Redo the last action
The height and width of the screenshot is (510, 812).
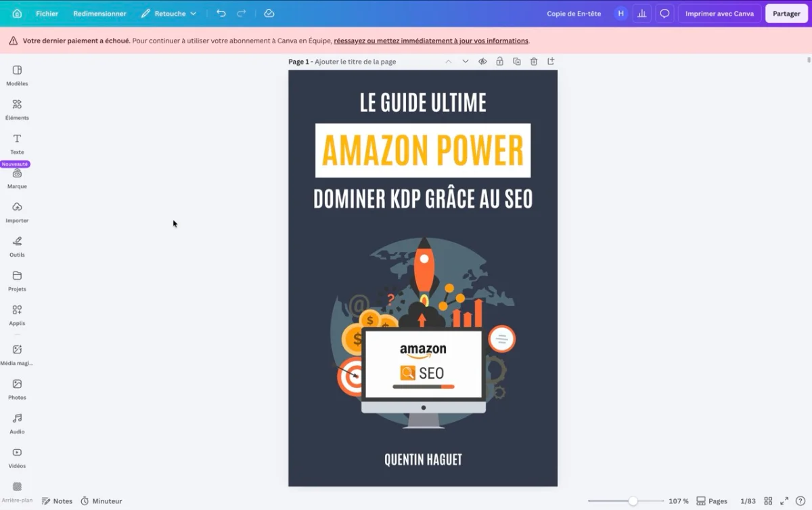pos(242,14)
